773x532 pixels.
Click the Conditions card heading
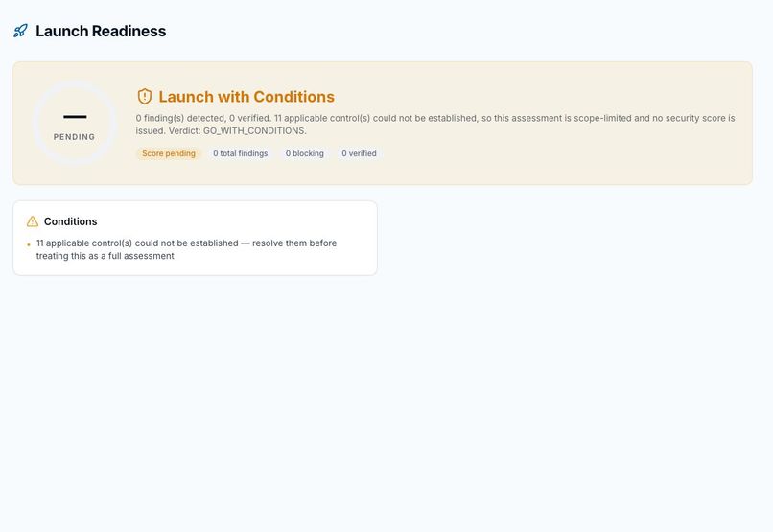[71, 221]
